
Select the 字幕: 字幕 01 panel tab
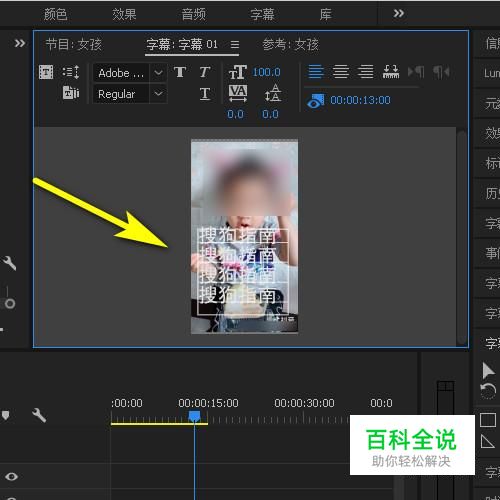[x=182, y=44]
